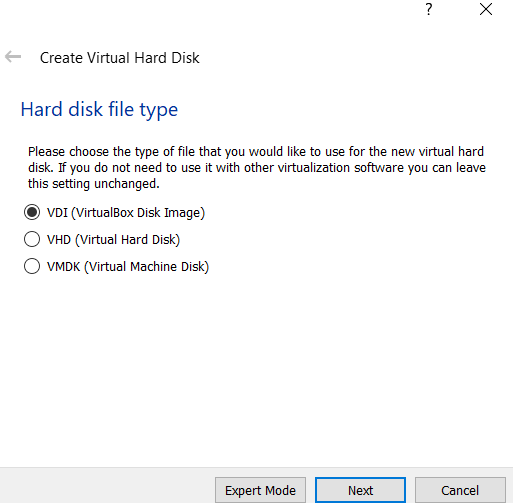Click the Create Virtual Hard Disk title
513x503 pixels.
pyautogui.click(x=120, y=58)
